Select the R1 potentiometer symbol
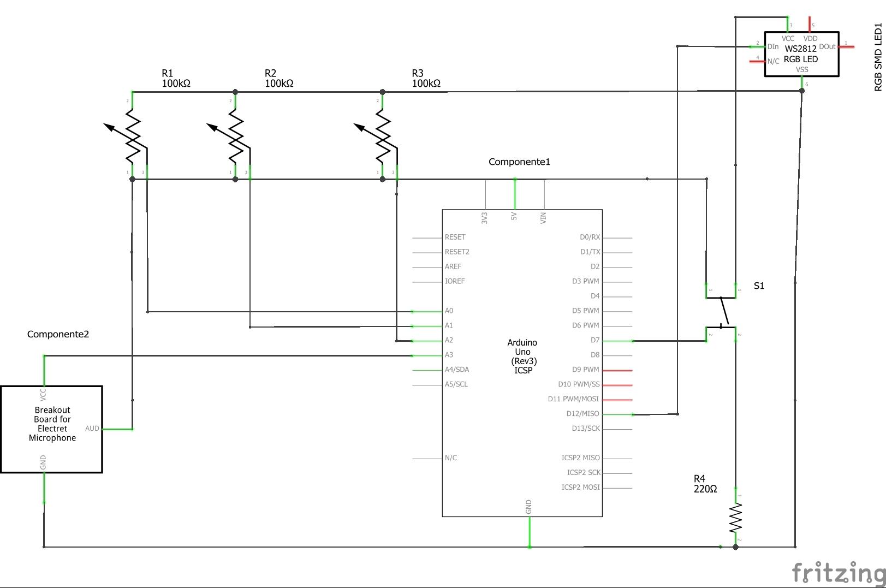The height and width of the screenshot is (588, 886). pyautogui.click(x=128, y=135)
